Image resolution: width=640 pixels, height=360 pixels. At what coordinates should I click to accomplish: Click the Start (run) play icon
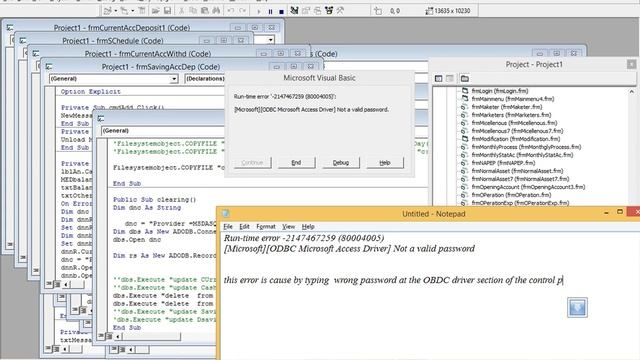click(258, 11)
